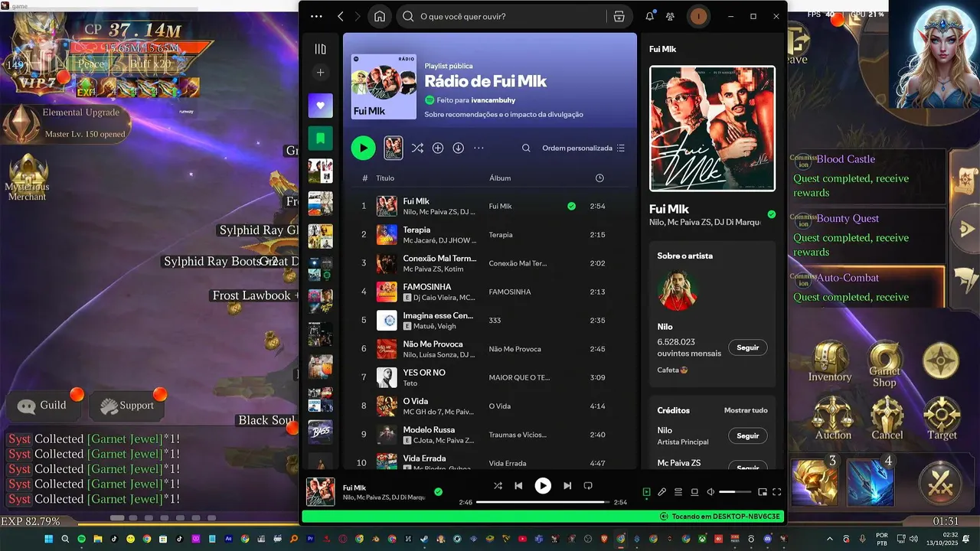The height and width of the screenshot is (551, 980).
Task: Click the song progress bar
Action: tap(542, 502)
